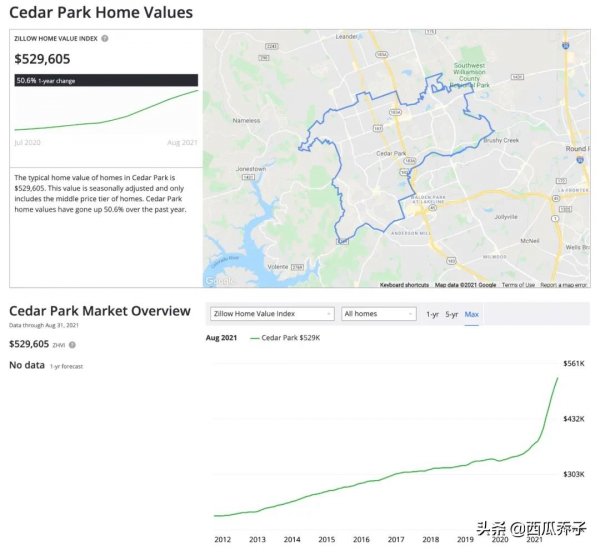Open the map Terms of Use link
This screenshot has height=550, width=600.
[518, 285]
